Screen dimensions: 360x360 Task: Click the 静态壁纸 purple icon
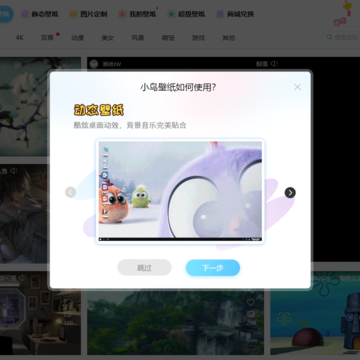pyautogui.click(x=25, y=14)
